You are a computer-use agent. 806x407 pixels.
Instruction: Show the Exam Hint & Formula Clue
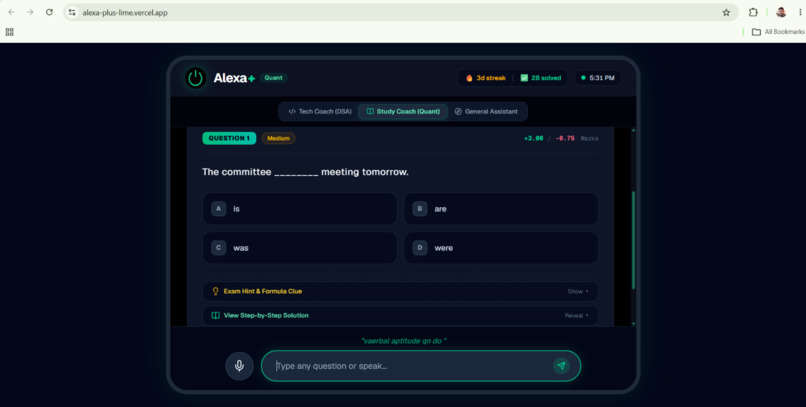coord(400,291)
